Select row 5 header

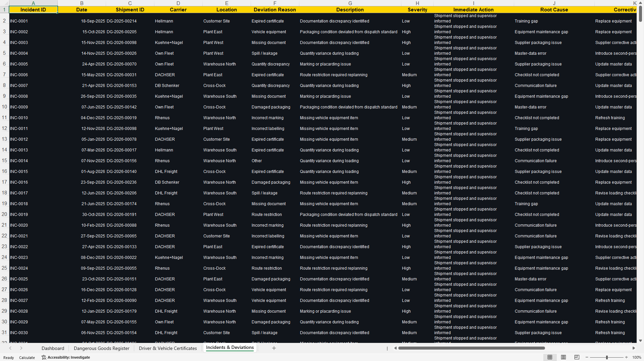tap(4, 53)
